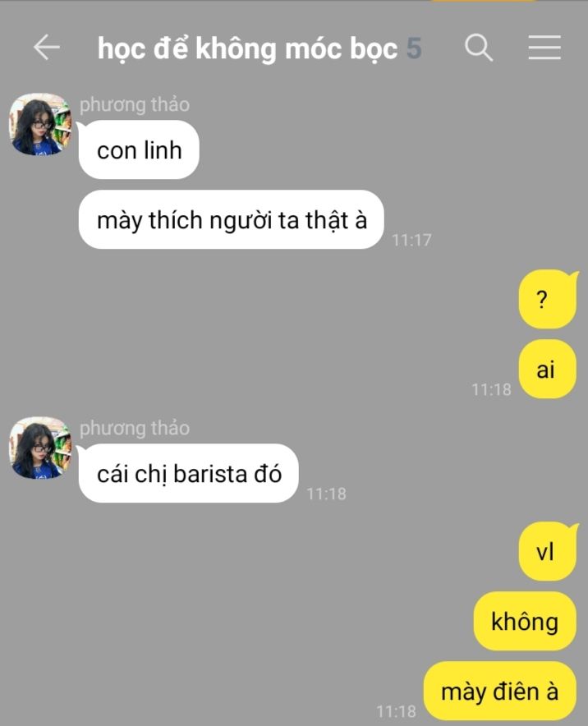Tap the 11:18 timestamp beside 'ai'

[x=491, y=389]
